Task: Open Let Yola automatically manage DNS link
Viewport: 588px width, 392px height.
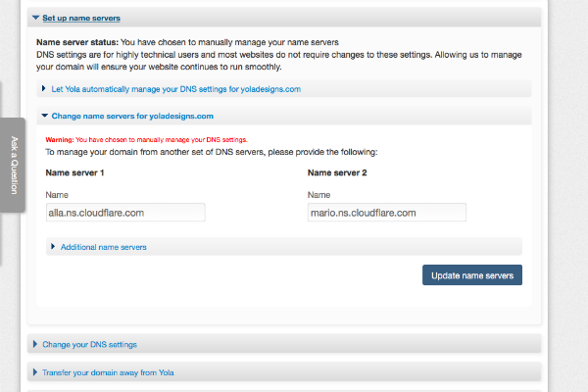Action: 176,89
